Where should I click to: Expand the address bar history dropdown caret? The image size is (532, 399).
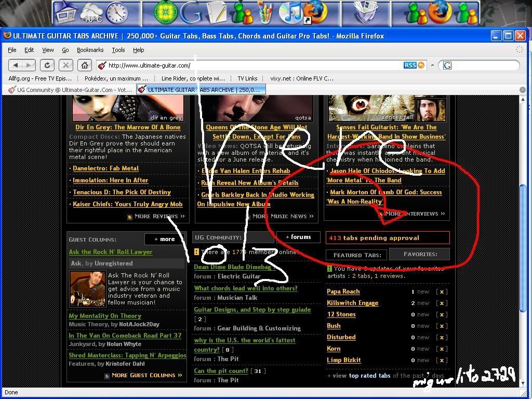pyautogui.click(x=432, y=65)
